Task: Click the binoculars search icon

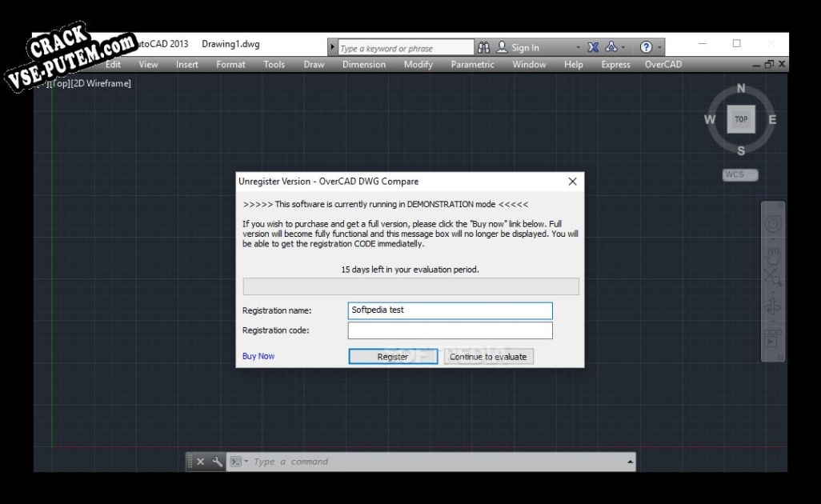Action: (x=483, y=47)
